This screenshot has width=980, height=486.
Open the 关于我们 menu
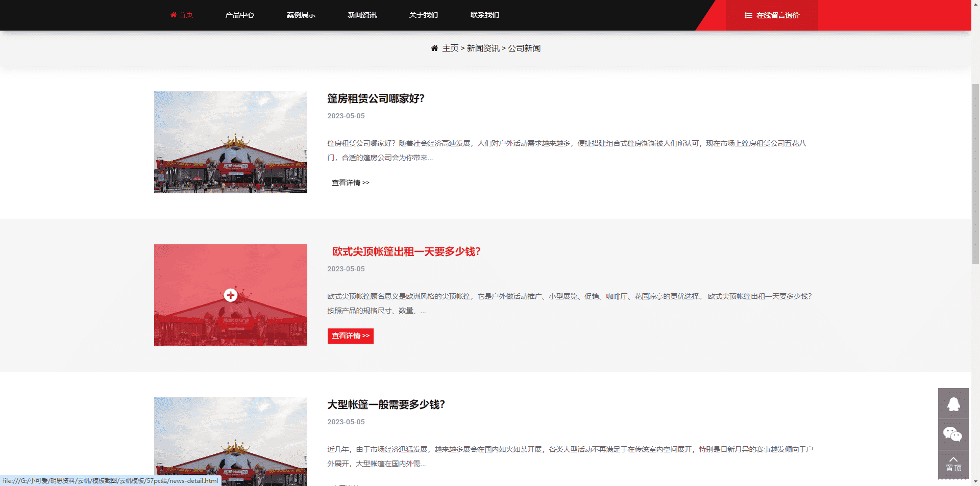pyautogui.click(x=424, y=15)
